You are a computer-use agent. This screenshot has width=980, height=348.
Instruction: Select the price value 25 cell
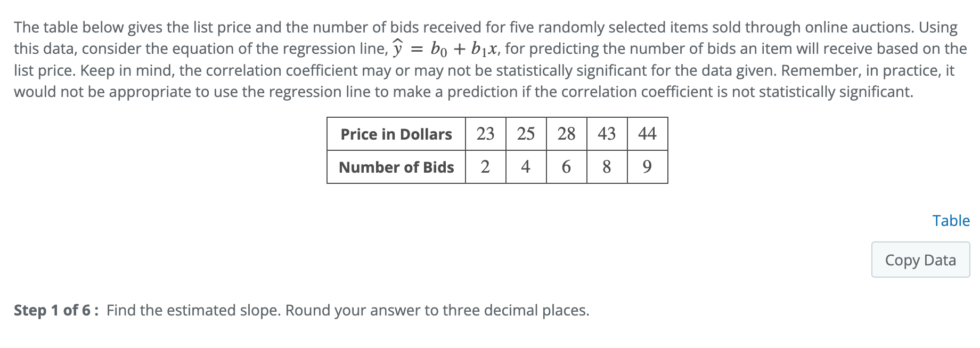tap(526, 134)
